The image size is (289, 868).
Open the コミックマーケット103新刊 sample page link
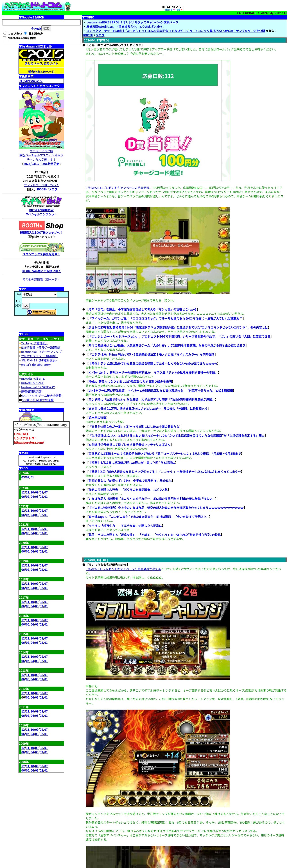(176, 31)
